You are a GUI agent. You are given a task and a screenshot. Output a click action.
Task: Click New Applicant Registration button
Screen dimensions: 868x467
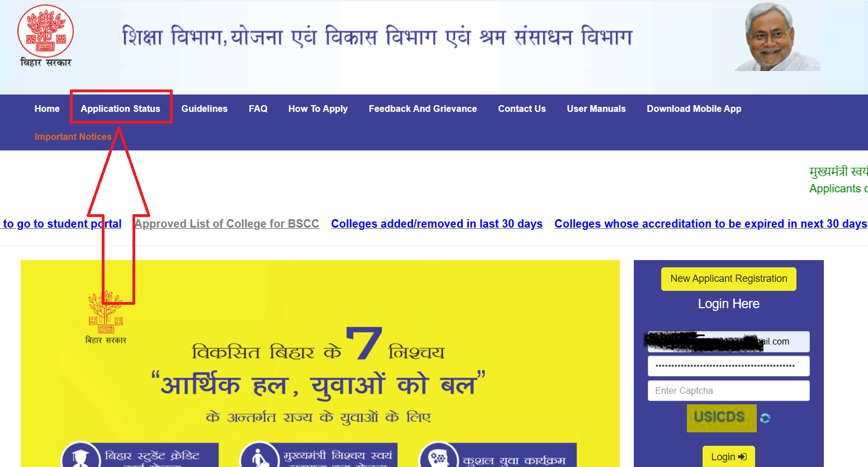click(x=729, y=279)
